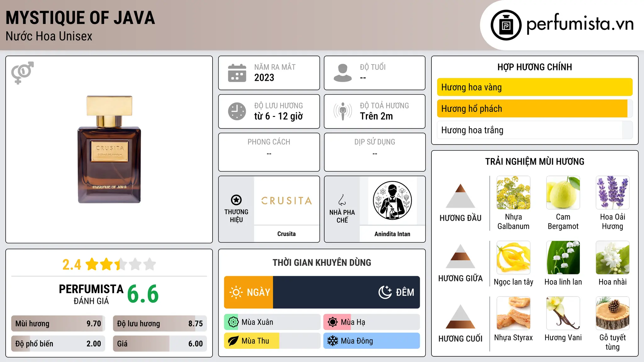The width and height of the screenshot is (644, 362).
Task: Select the Hương hoa vàng accord bar
Action: coord(535,87)
